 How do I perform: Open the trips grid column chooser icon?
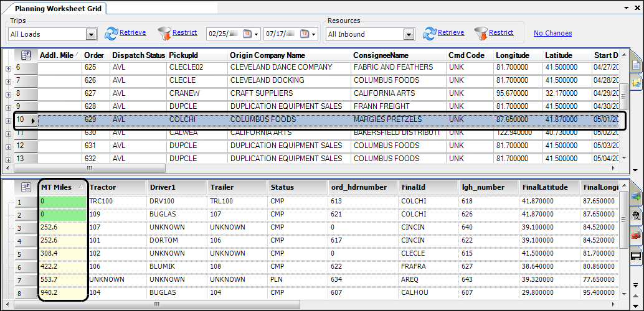(26, 55)
